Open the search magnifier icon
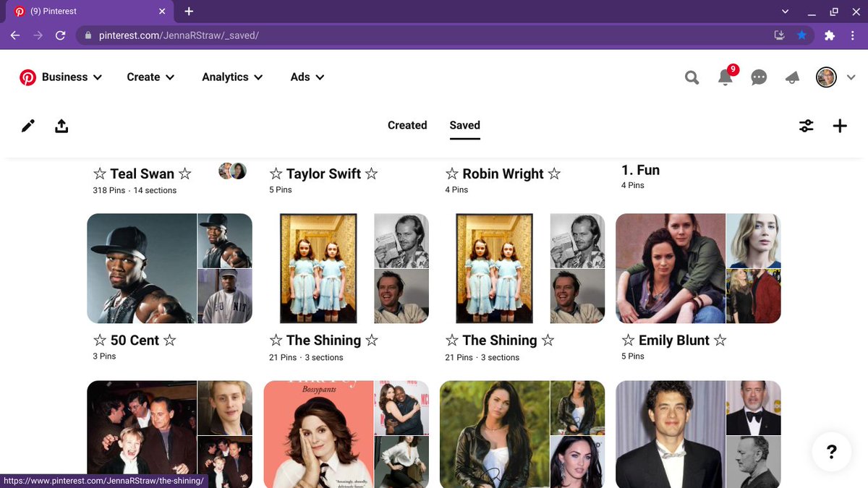The height and width of the screenshot is (488, 868). pos(692,77)
